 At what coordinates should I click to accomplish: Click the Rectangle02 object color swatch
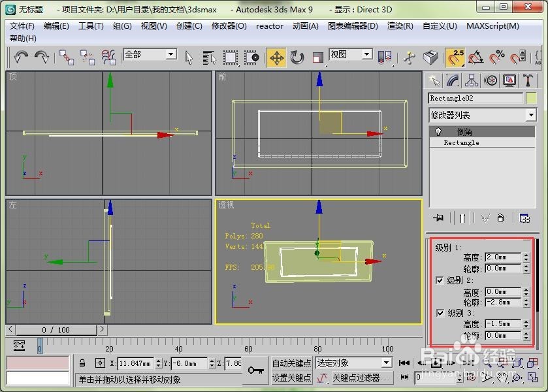531,98
